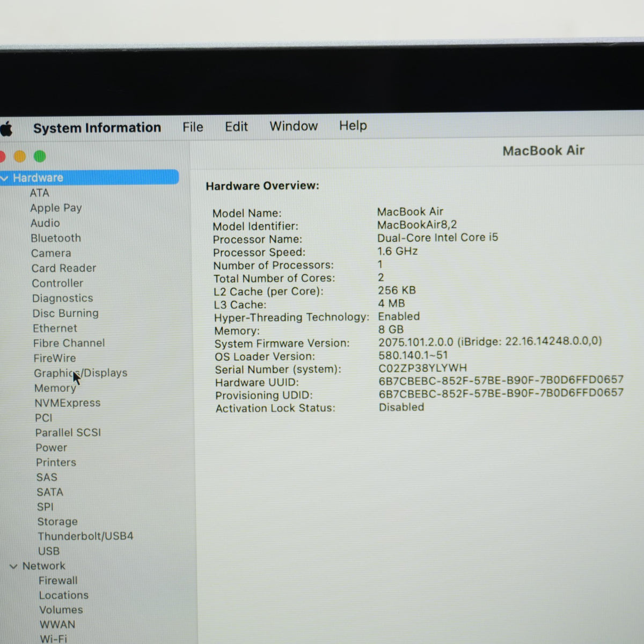Screen dimensions: 644x644
Task: Click the yellow minimize window button
Action: pos(20,156)
